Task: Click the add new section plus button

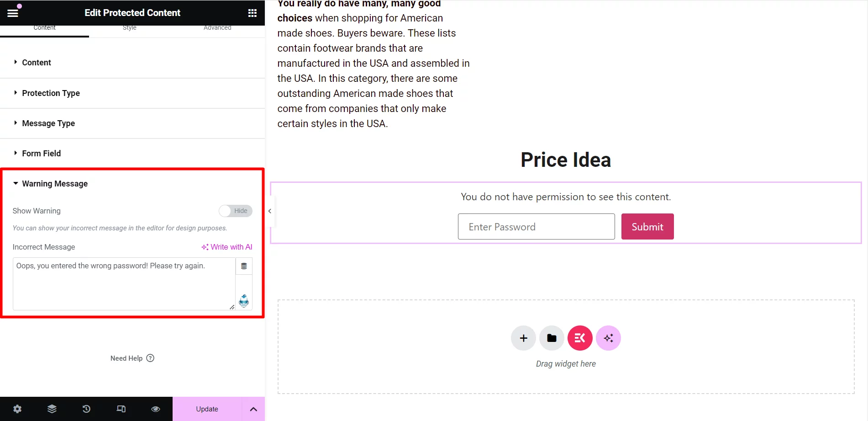Action: (523, 338)
